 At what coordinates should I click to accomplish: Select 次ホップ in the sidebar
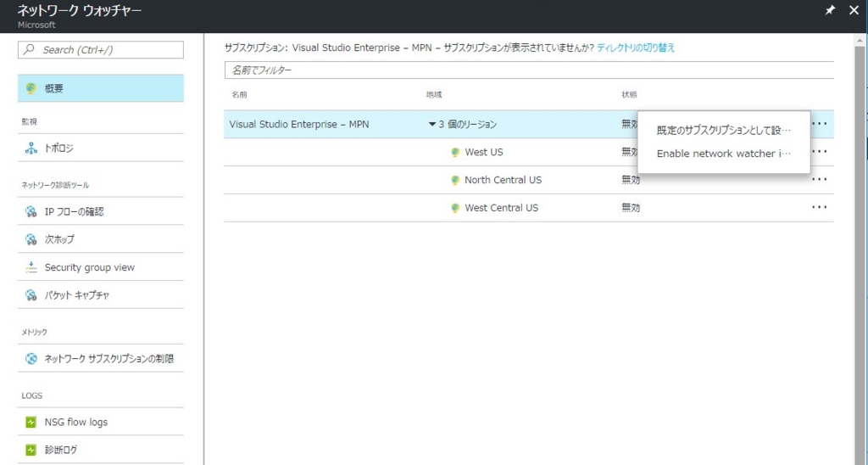(101, 239)
